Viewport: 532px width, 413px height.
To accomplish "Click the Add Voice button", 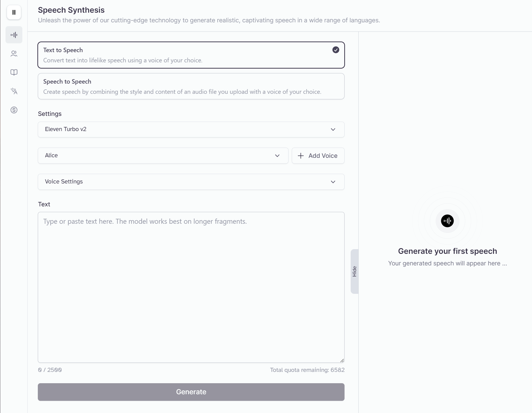I will [x=318, y=156].
